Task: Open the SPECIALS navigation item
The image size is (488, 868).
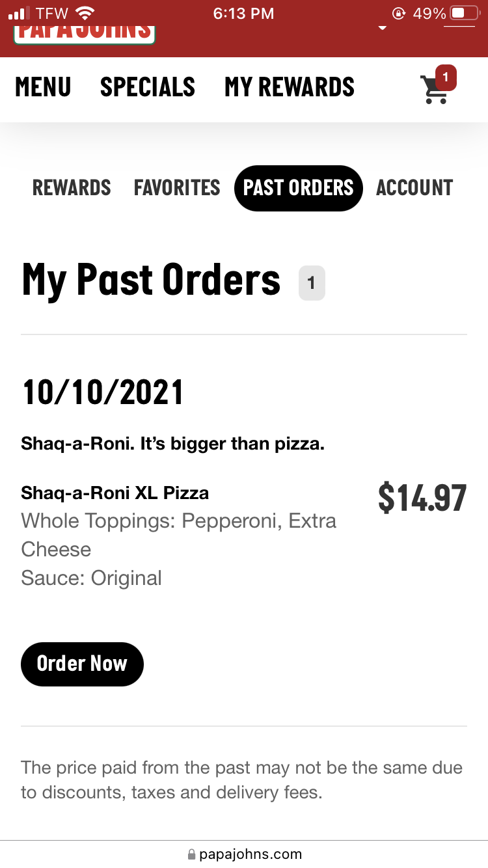Action: pos(148,87)
